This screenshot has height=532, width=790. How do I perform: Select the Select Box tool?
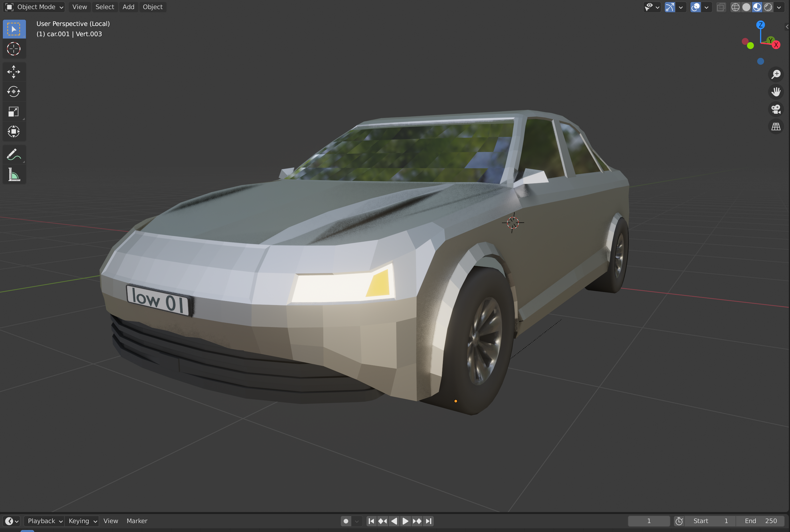tap(14, 29)
